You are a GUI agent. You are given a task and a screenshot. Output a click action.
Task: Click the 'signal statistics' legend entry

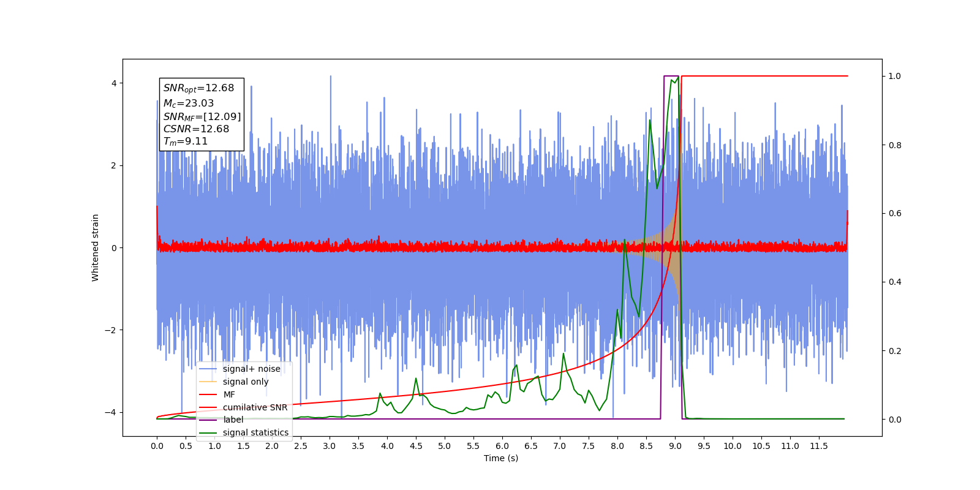[x=255, y=432]
